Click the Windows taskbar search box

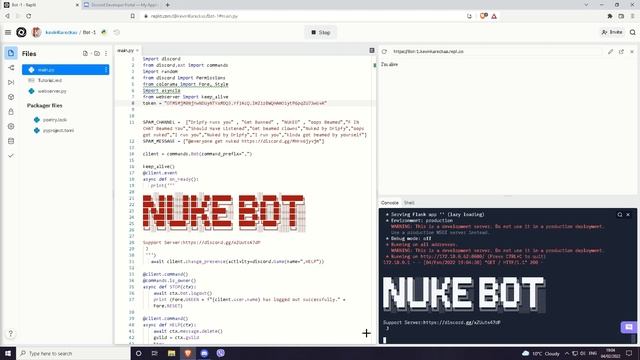tap(73, 353)
